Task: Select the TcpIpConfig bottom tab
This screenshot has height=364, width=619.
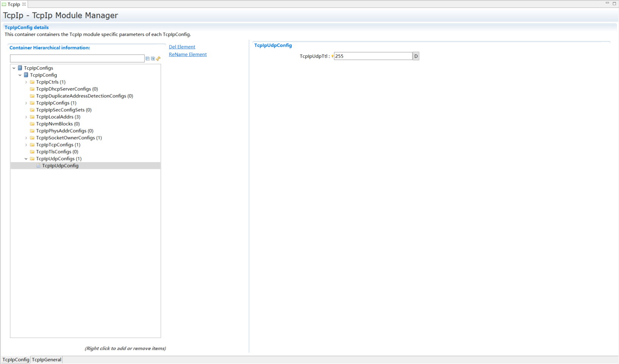Action: coord(16,359)
